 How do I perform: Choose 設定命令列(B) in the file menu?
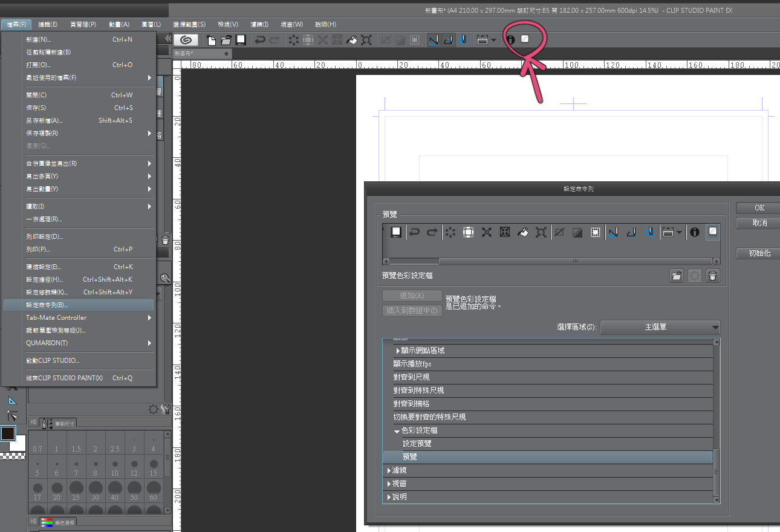(79, 305)
